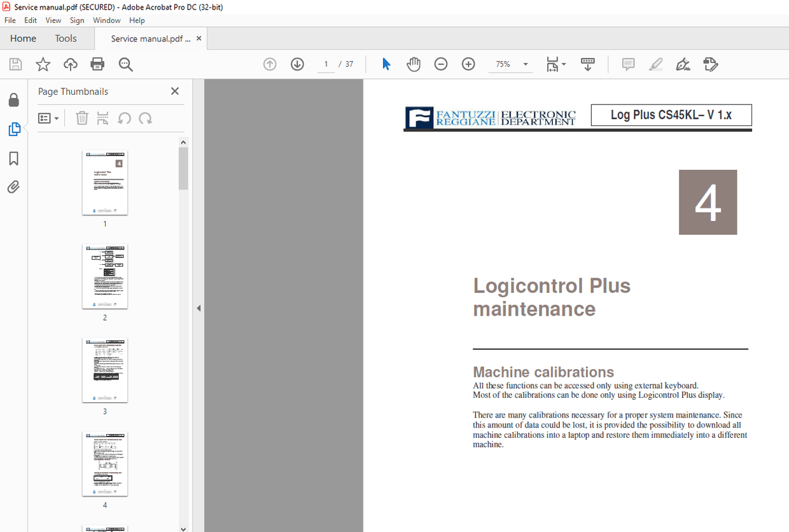
Task: Activate the text Selection tool
Action: [x=386, y=64]
